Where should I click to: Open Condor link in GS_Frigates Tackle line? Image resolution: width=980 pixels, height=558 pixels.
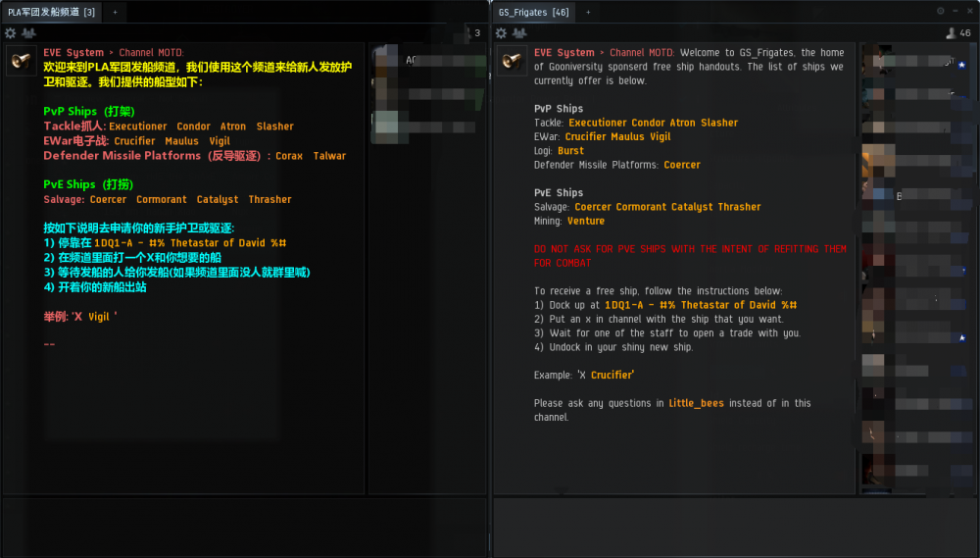[648, 123]
